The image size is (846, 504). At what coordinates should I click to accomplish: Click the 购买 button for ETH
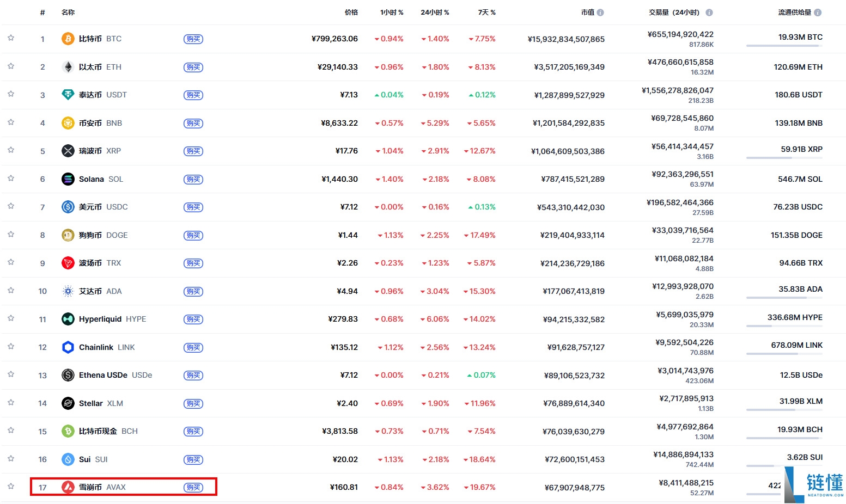(193, 67)
